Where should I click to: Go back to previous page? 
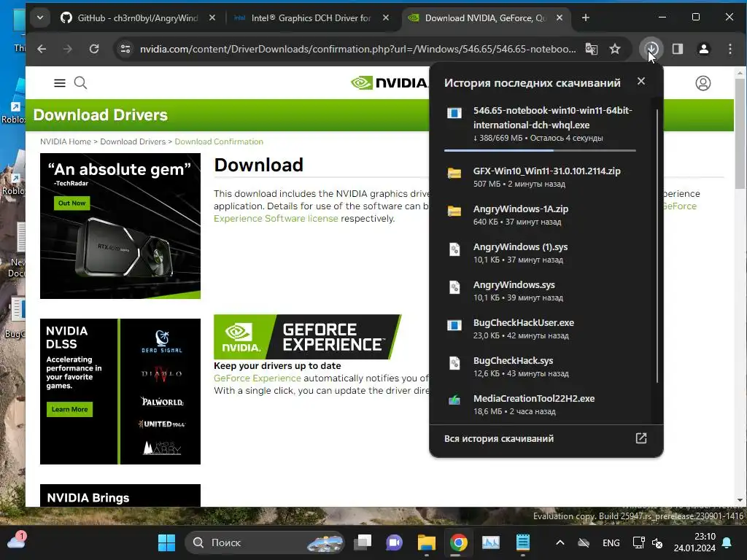tap(42, 49)
